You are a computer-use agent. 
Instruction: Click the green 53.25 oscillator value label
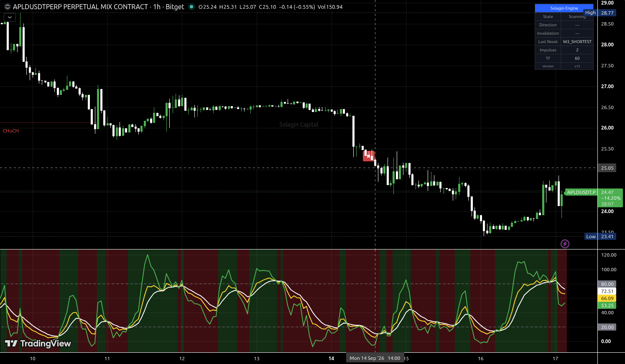[x=607, y=305]
